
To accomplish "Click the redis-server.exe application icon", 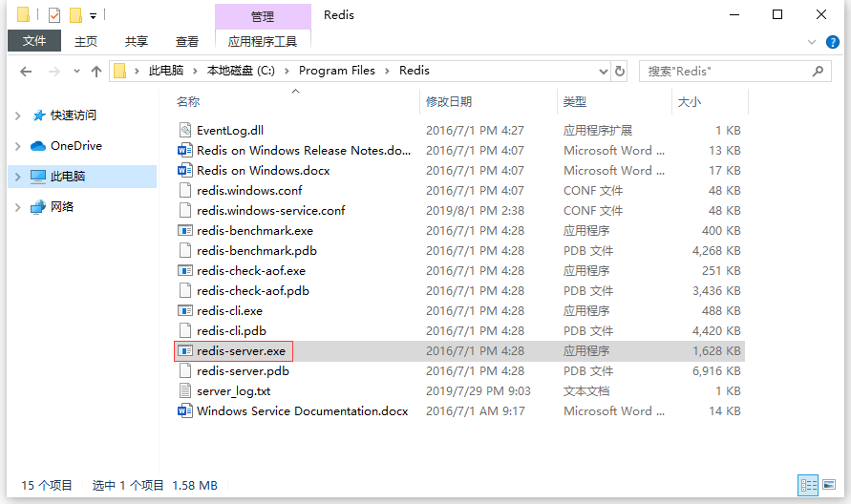I will [x=185, y=351].
